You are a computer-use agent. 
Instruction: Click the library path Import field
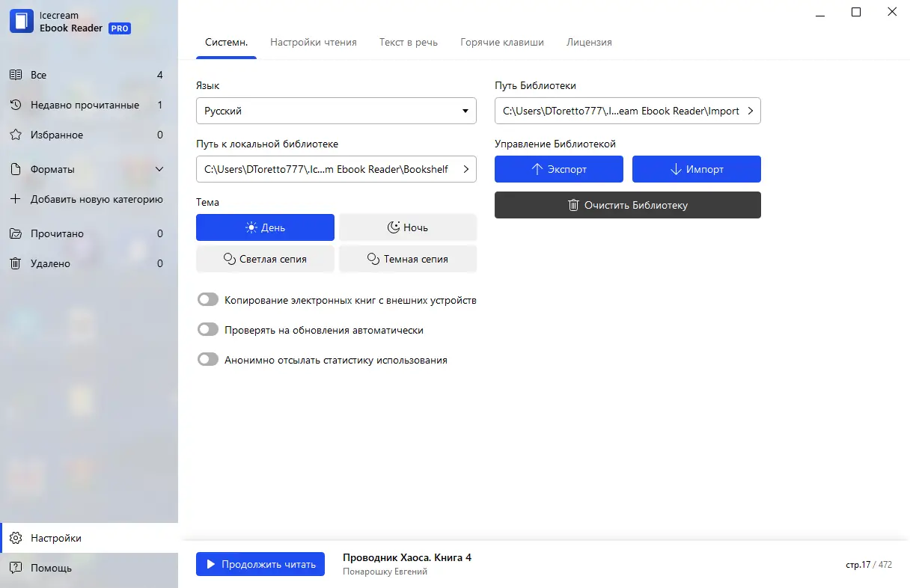pos(628,111)
